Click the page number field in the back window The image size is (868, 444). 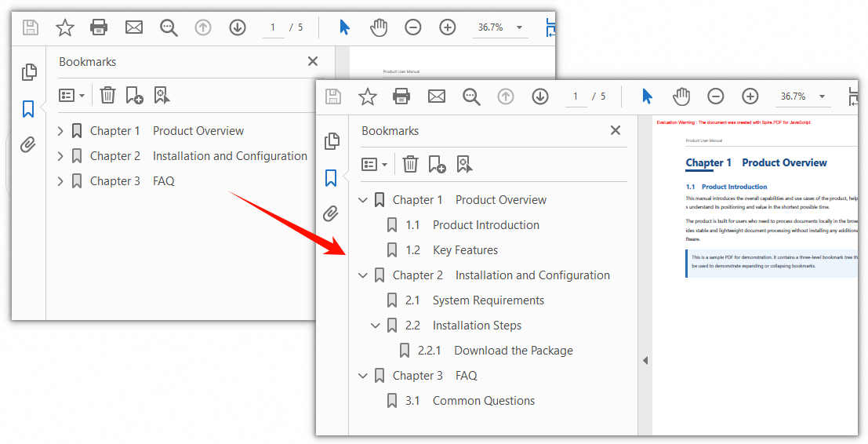(273, 27)
